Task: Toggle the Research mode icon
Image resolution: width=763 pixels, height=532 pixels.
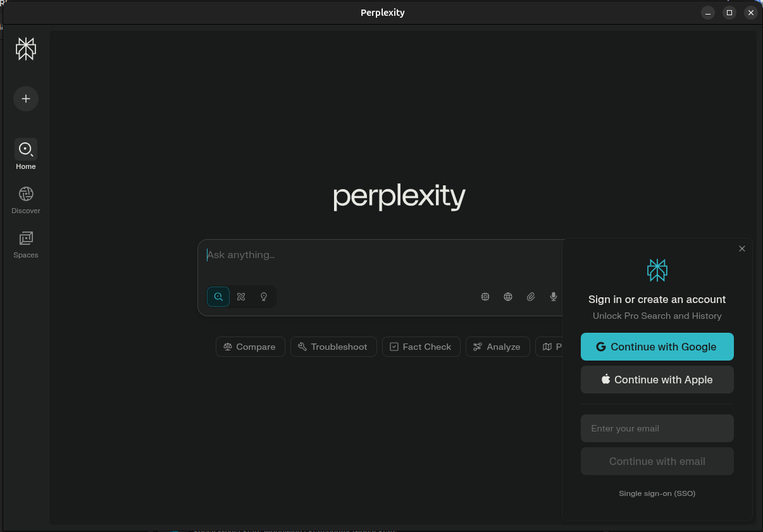Action: tap(241, 297)
